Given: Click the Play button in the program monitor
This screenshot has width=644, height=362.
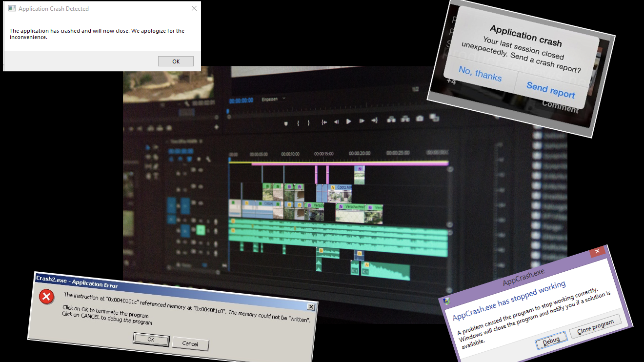Looking at the screenshot, I should tap(348, 121).
